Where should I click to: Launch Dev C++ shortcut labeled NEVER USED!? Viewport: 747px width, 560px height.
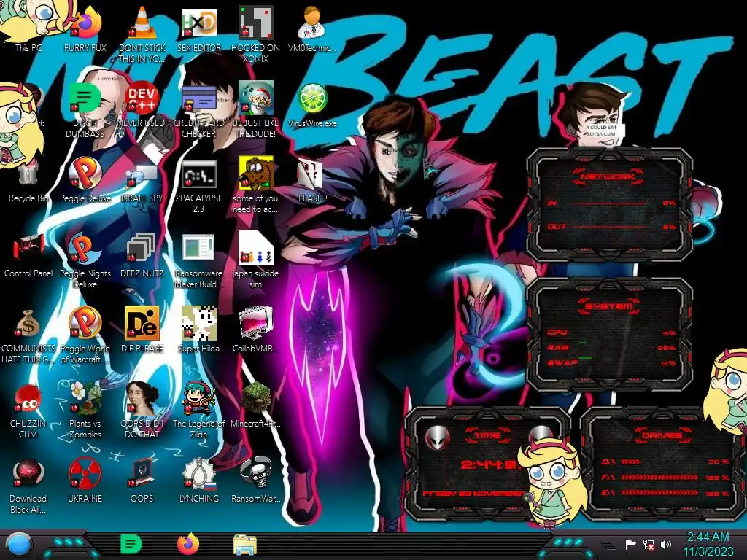[142, 105]
